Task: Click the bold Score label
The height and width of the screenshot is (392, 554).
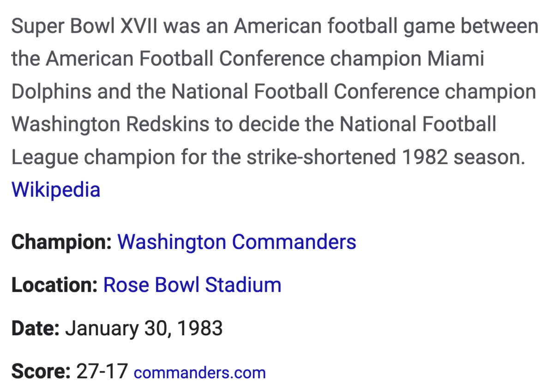Action: point(41,371)
